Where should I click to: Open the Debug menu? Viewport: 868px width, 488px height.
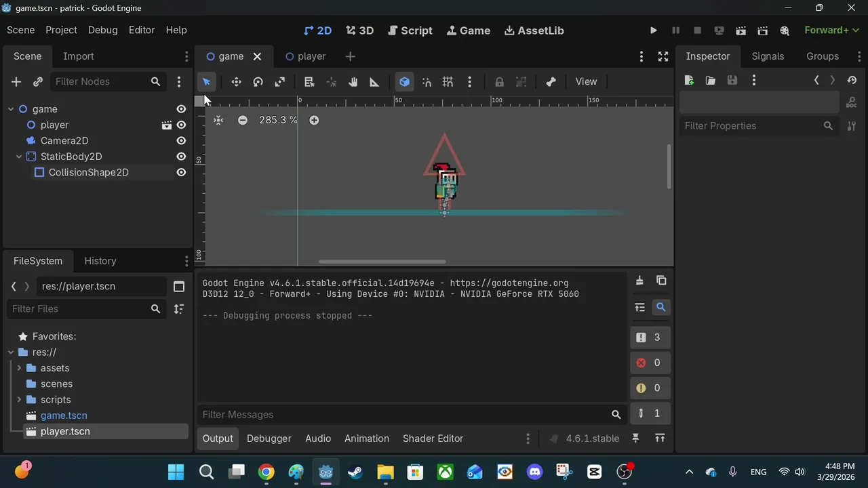coord(102,30)
